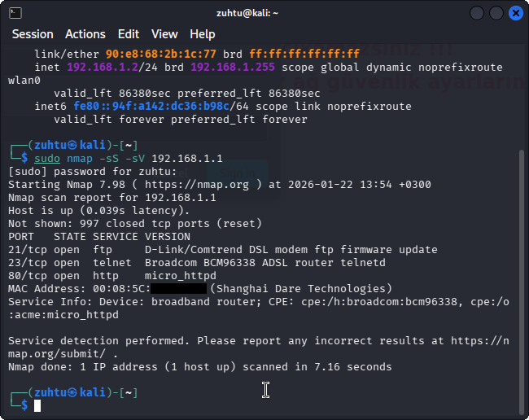Click 'valid_lft 86380sec preferred_lft 86380sec' line
This screenshot has height=420, width=529.
point(187,93)
